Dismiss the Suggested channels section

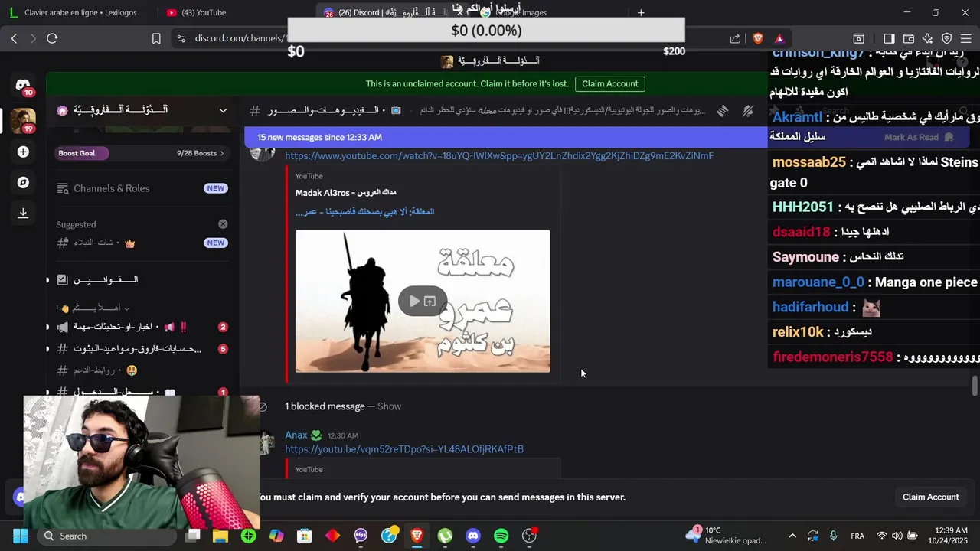tap(223, 224)
